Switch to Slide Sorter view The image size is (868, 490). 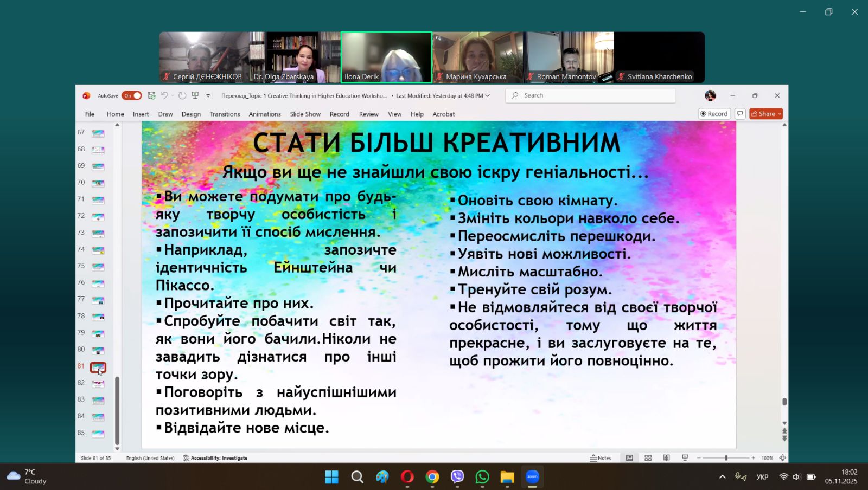(648, 458)
